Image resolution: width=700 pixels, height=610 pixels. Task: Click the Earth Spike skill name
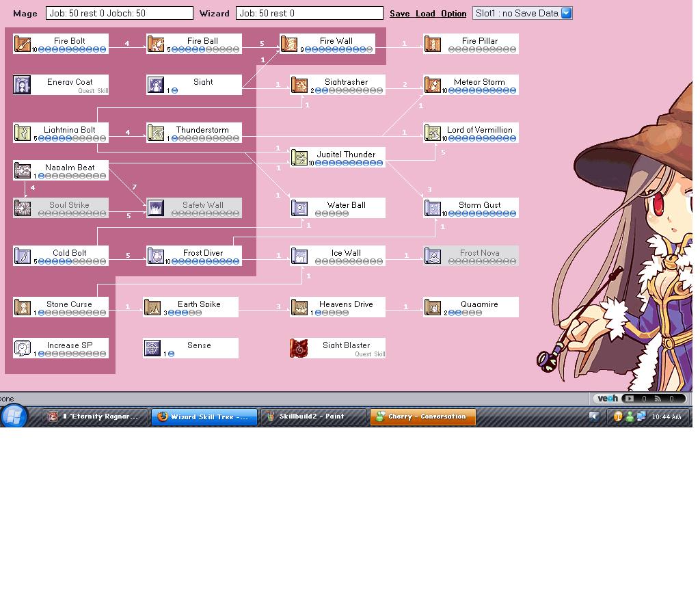(199, 304)
